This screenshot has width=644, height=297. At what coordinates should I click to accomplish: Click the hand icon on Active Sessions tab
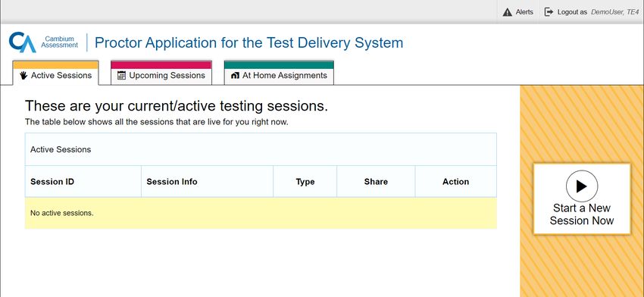[x=23, y=75]
